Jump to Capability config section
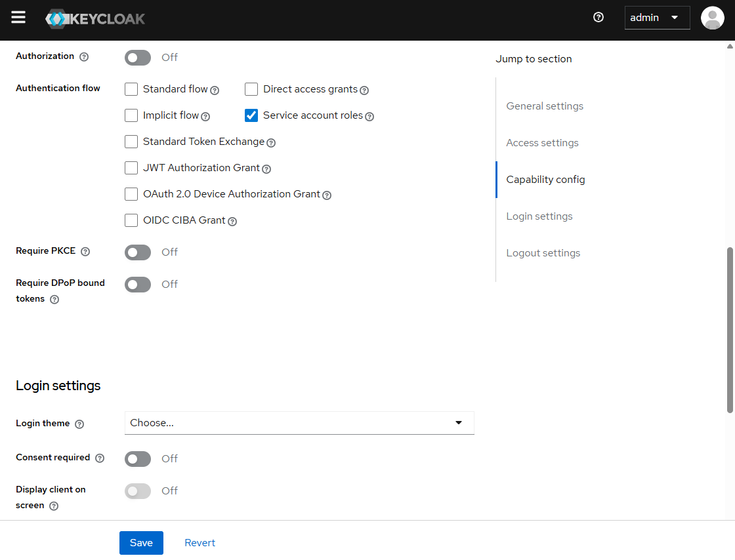 coord(545,180)
